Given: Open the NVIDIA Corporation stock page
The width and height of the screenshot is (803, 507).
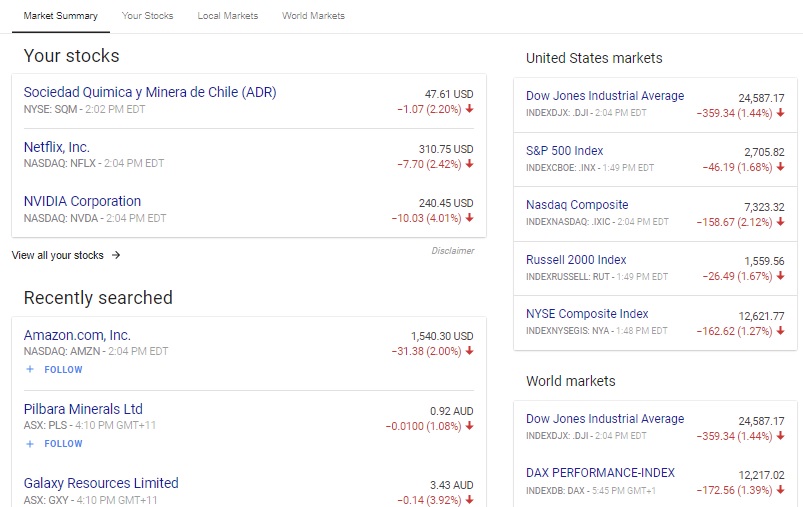Looking at the screenshot, I should (82, 201).
